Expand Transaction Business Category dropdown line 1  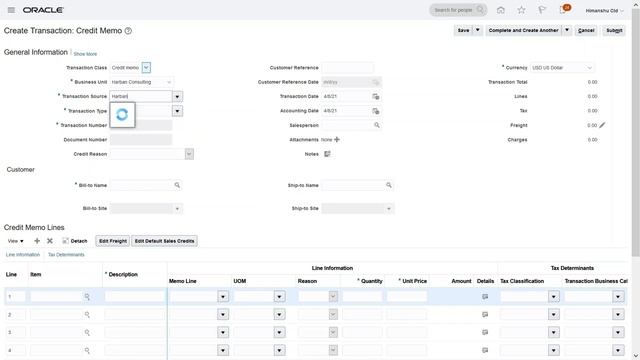click(618, 297)
